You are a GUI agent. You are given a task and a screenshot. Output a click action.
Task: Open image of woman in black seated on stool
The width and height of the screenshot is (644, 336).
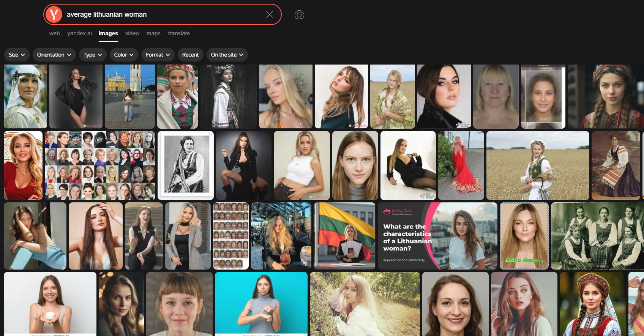[244, 166]
